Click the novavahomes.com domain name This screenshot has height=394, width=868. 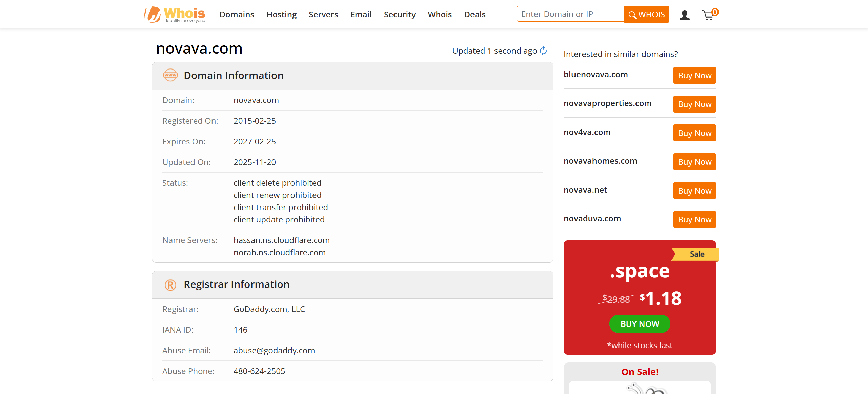click(600, 161)
